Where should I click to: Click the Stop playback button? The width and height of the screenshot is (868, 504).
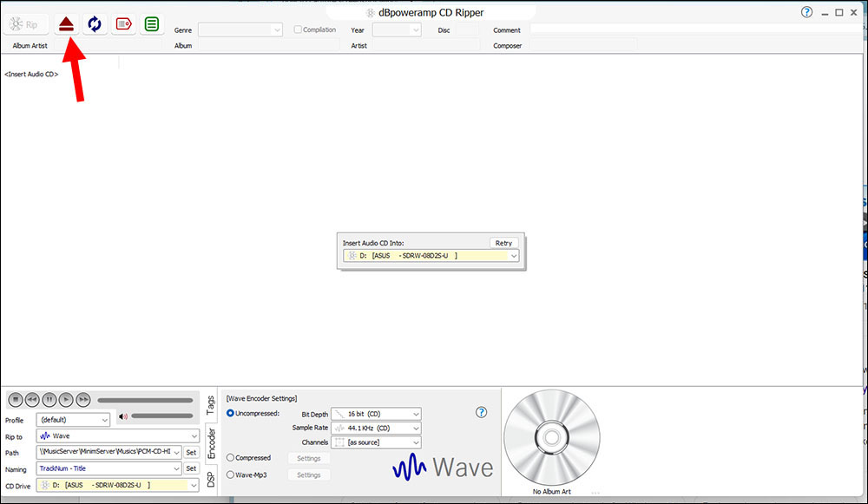(x=15, y=399)
